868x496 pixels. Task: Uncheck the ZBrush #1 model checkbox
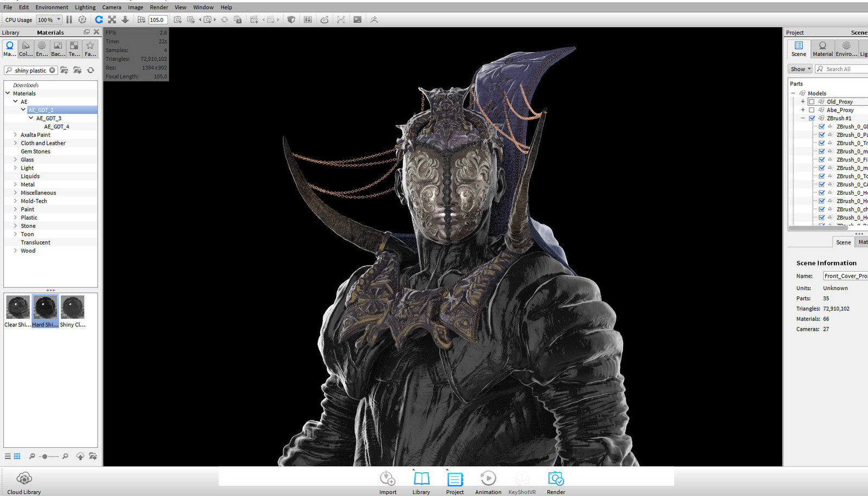(812, 118)
